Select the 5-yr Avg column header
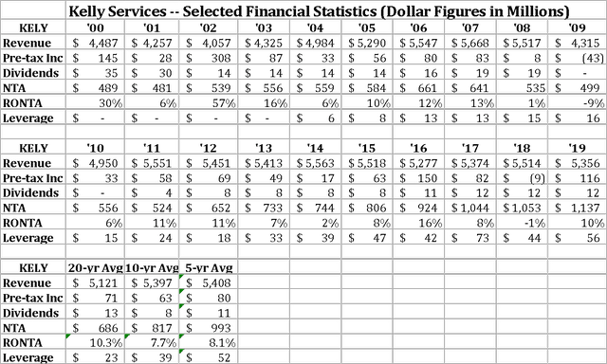The width and height of the screenshot is (607, 364). (x=209, y=267)
